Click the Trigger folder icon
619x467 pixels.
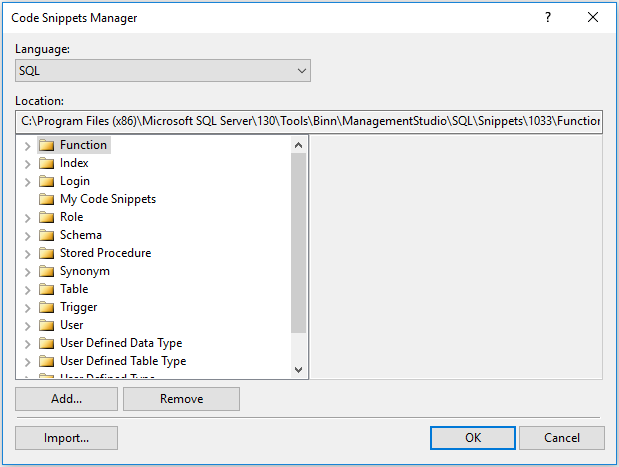[46, 307]
